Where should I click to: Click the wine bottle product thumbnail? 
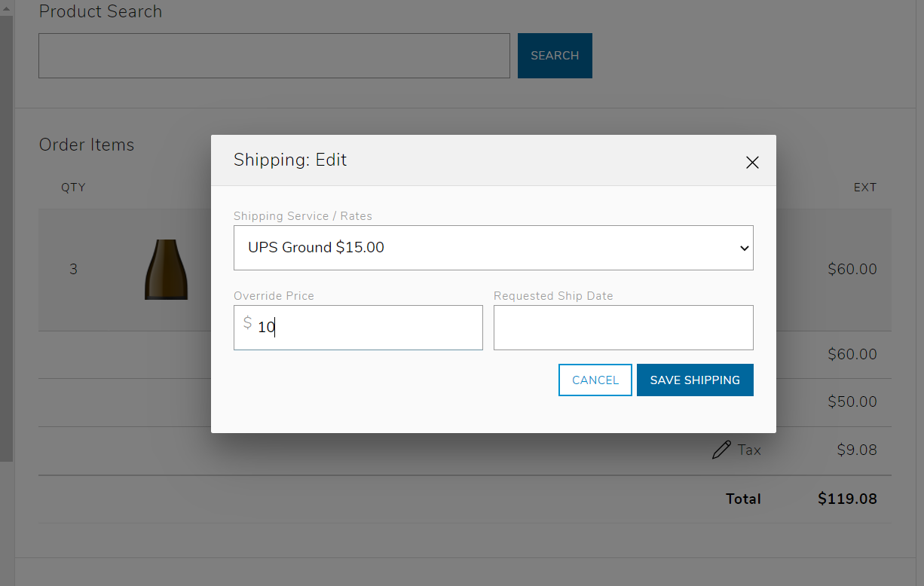click(x=166, y=269)
